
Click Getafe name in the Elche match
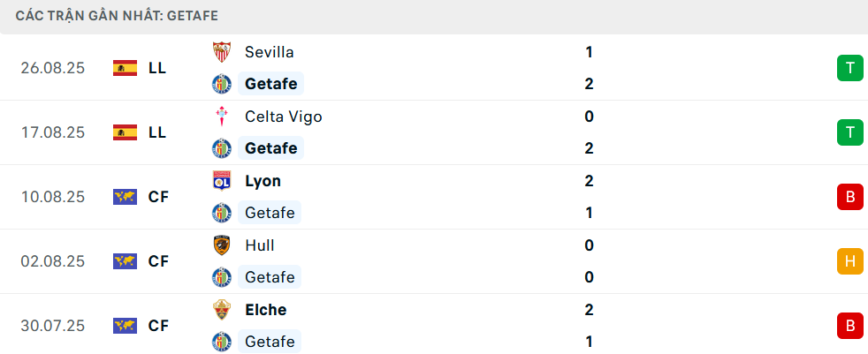click(x=270, y=342)
